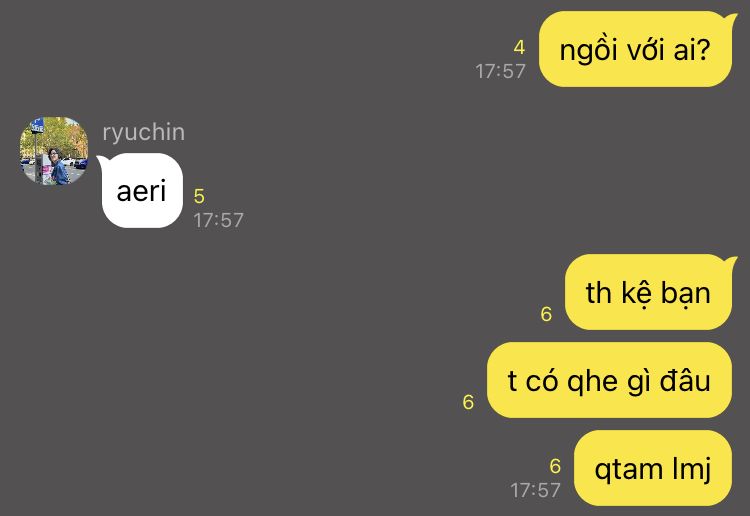Screen dimensions: 750x516
Task: Open ryuchin's profile picture
Action: coord(54,151)
